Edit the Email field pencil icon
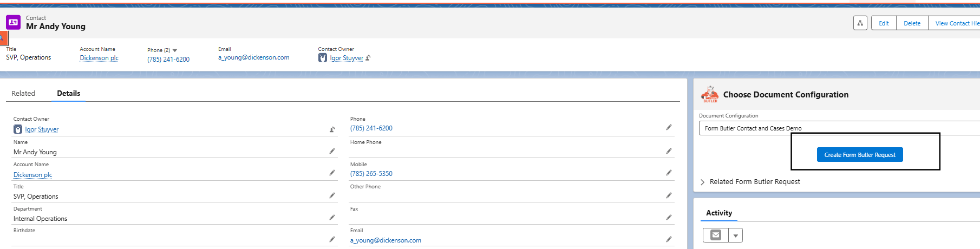980x249 pixels. [x=669, y=239]
